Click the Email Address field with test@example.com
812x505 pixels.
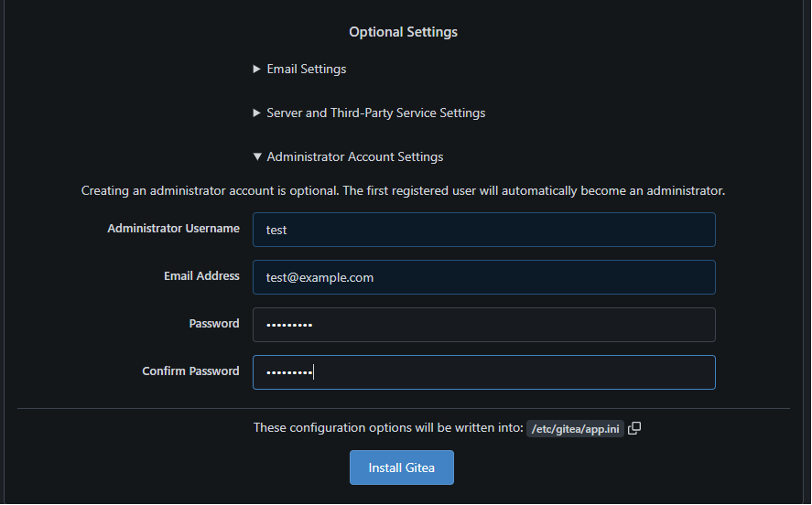click(484, 277)
